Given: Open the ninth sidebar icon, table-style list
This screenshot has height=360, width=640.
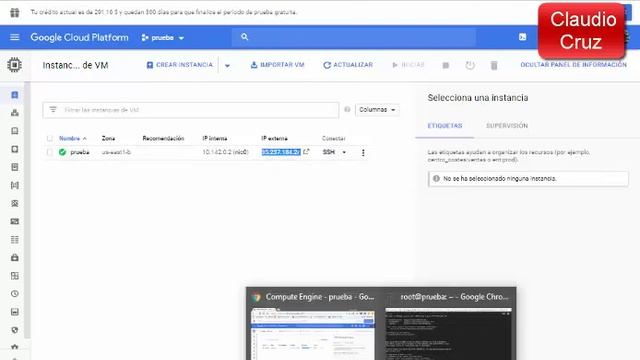Looking at the screenshot, I should tap(15, 240).
